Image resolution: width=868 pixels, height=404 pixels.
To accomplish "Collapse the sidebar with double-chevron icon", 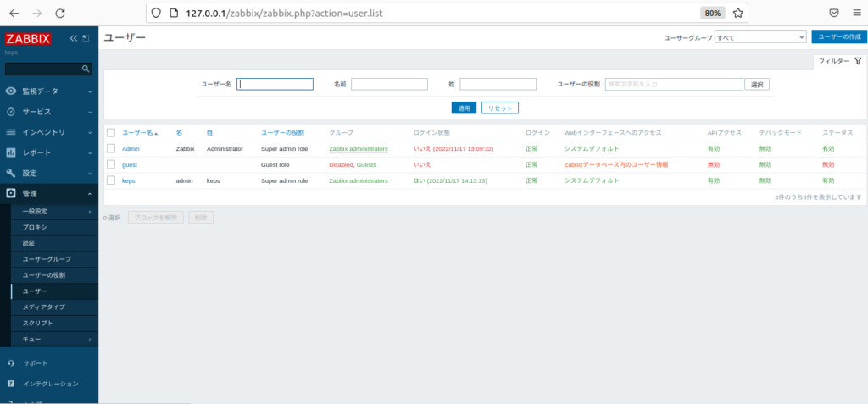I will pyautogui.click(x=74, y=38).
